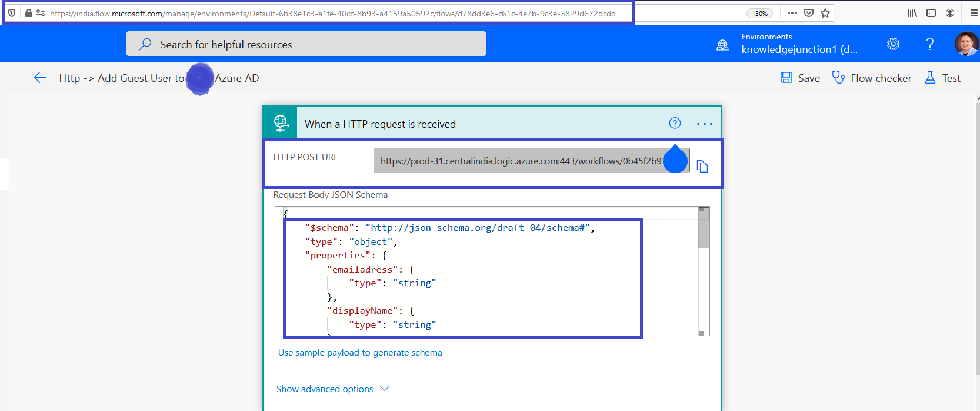Click the search magnifier icon
The width and height of the screenshot is (980, 411).
click(x=145, y=44)
